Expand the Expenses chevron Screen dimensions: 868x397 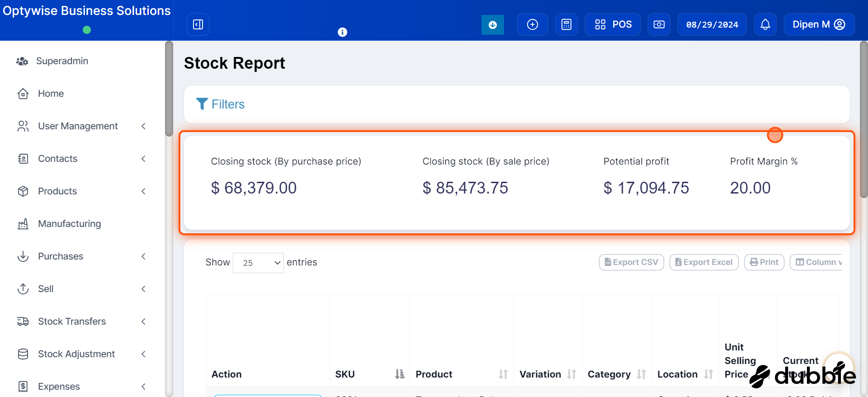click(143, 387)
